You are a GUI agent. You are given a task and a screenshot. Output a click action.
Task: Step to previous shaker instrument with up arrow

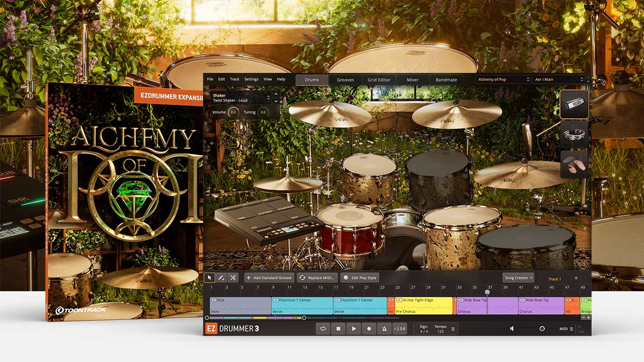[276, 94]
